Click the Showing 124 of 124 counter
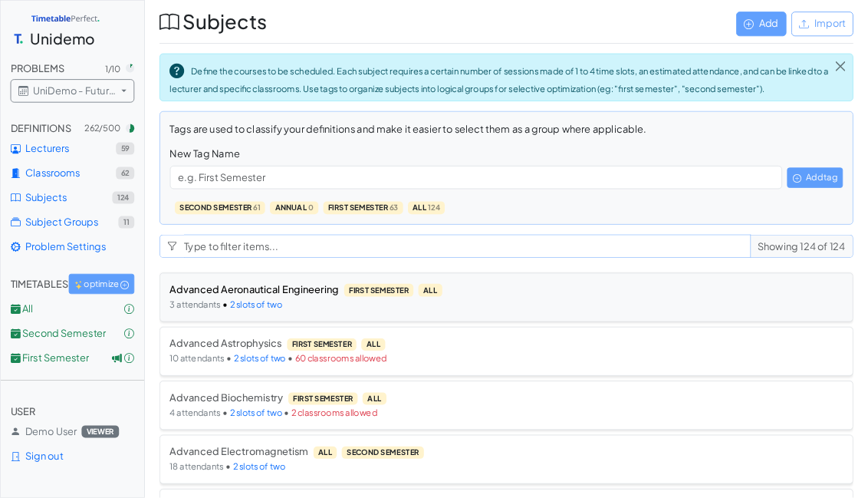The image size is (868, 498). 801,246
